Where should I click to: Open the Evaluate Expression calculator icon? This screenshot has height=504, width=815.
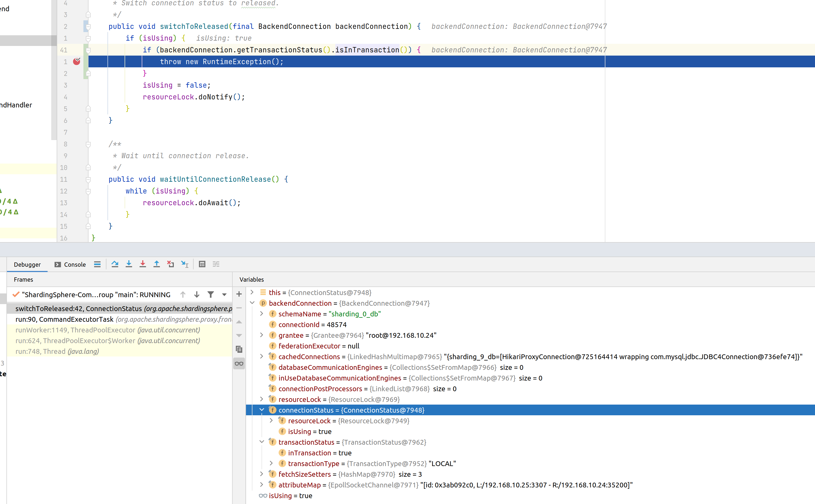point(202,264)
